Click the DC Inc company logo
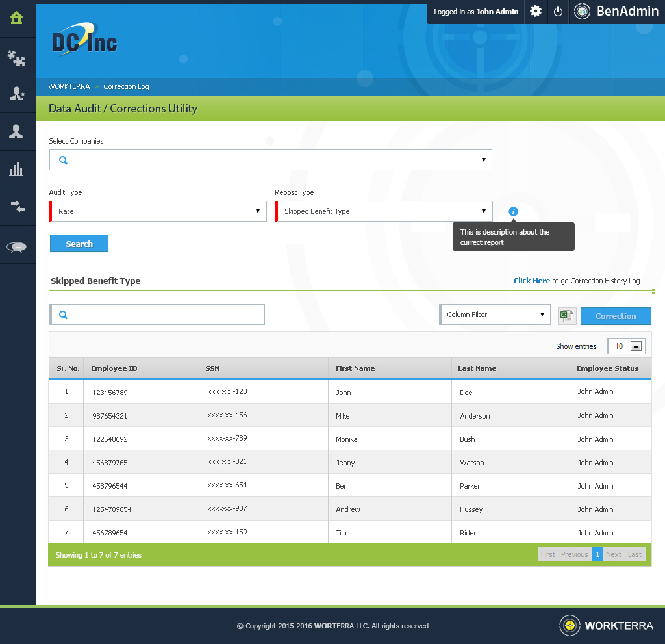Viewport: 665px width, 644px height. pyautogui.click(x=84, y=39)
